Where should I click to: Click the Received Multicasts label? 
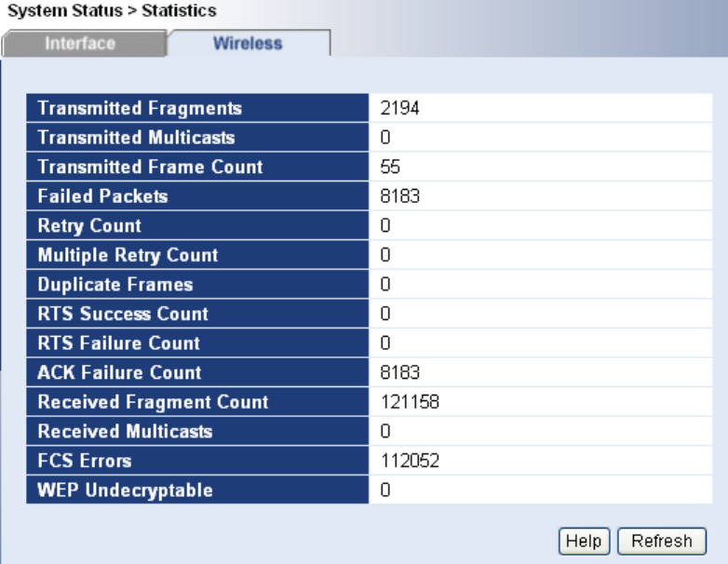[125, 431]
